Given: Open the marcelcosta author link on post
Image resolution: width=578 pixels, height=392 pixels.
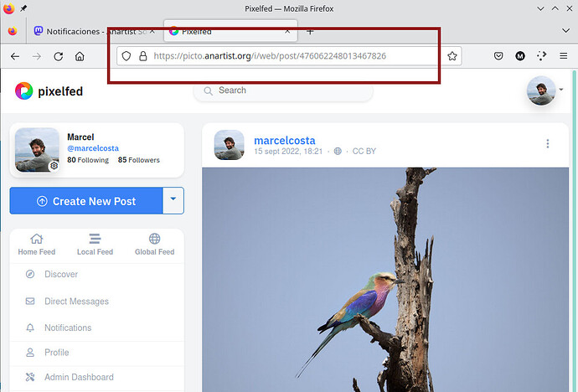Looking at the screenshot, I should [284, 139].
